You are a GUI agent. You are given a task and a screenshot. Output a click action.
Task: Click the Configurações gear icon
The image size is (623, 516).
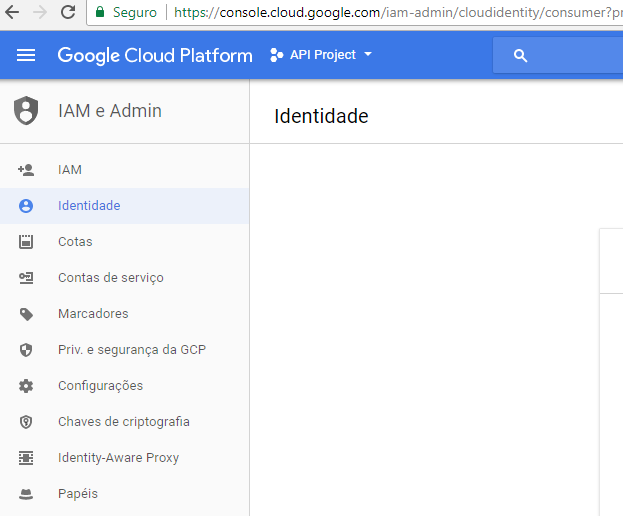(x=26, y=386)
